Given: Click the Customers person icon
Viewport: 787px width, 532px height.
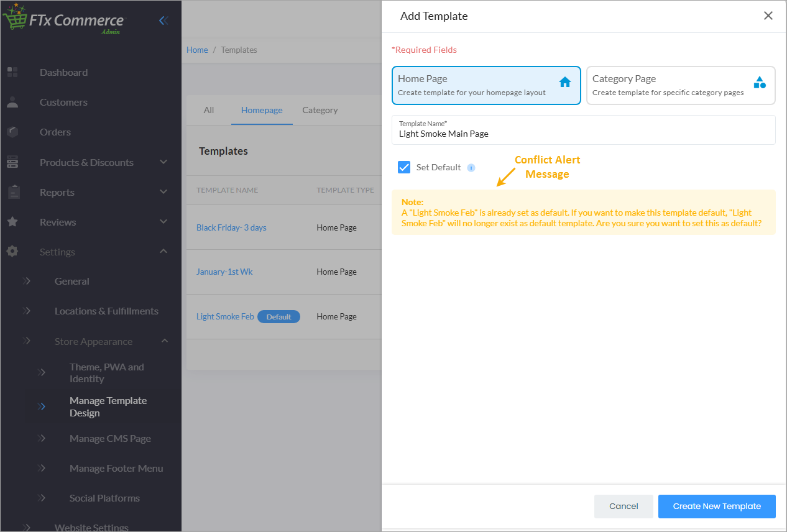Looking at the screenshot, I should coord(12,102).
